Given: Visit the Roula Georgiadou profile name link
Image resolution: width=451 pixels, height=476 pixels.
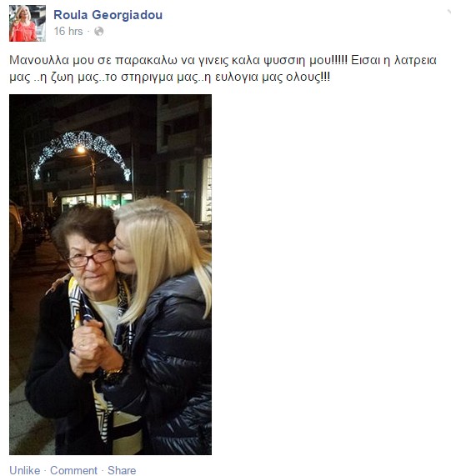Looking at the screenshot, I should 108,15.
